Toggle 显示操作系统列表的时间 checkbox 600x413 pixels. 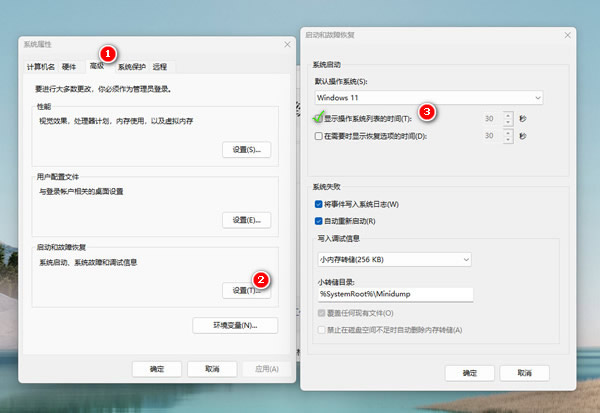click(x=319, y=118)
